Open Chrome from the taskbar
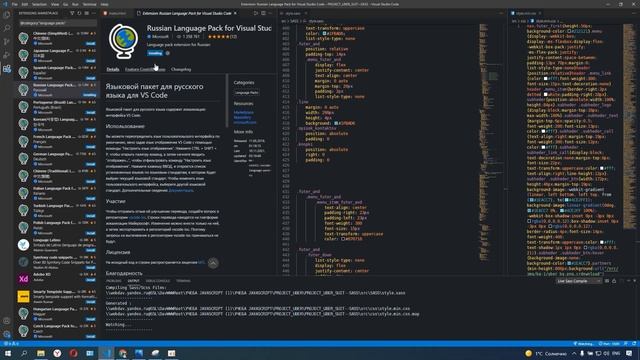Image resolution: width=640 pixels, height=360 pixels. tap(122, 353)
